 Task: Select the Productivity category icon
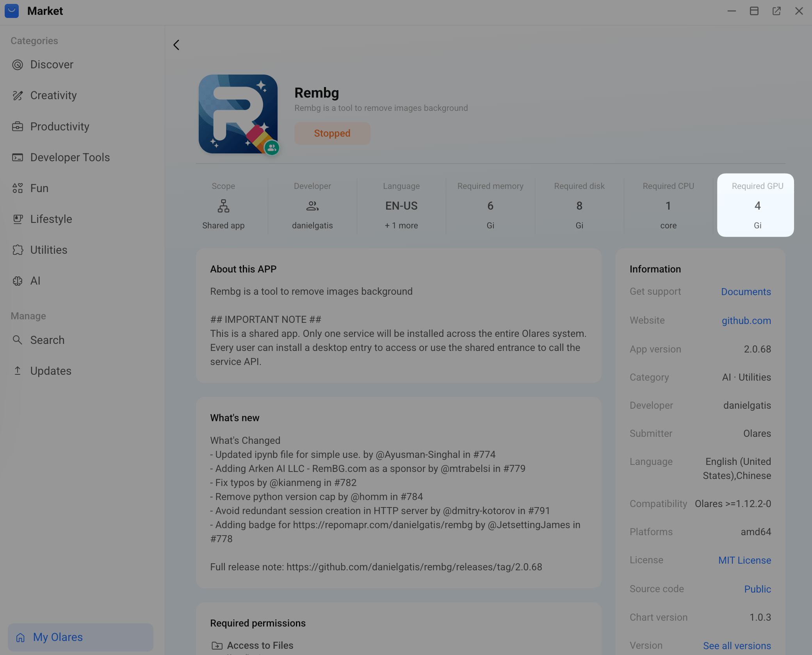point(18,126)
